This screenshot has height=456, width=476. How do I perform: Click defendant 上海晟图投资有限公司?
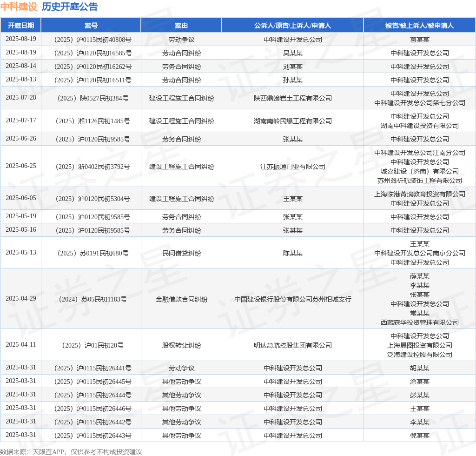coord(420,345)
